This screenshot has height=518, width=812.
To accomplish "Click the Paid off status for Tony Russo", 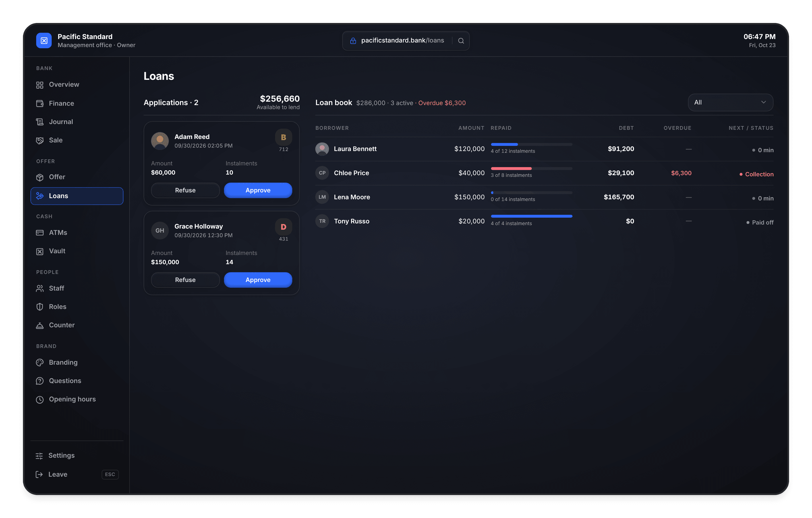I will 760,223.
